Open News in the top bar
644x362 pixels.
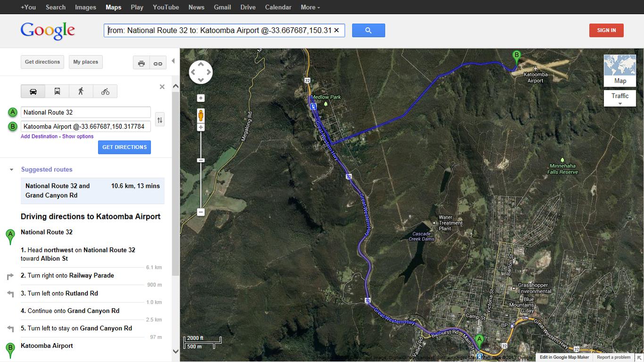tap(196, 7)
